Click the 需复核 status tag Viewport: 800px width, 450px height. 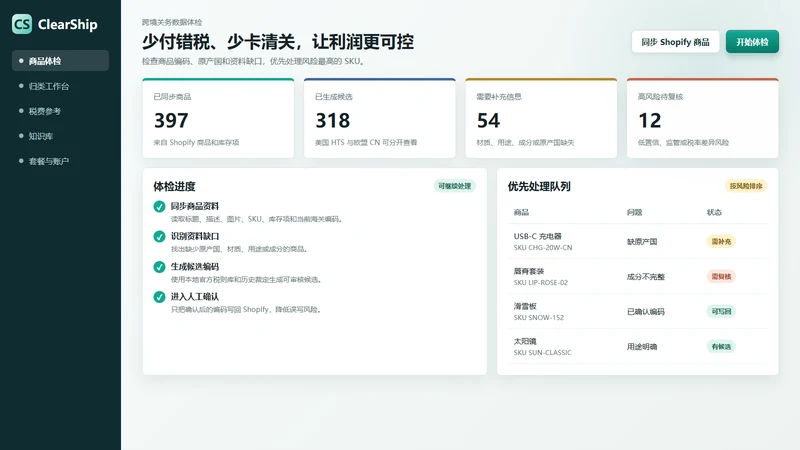721,277
